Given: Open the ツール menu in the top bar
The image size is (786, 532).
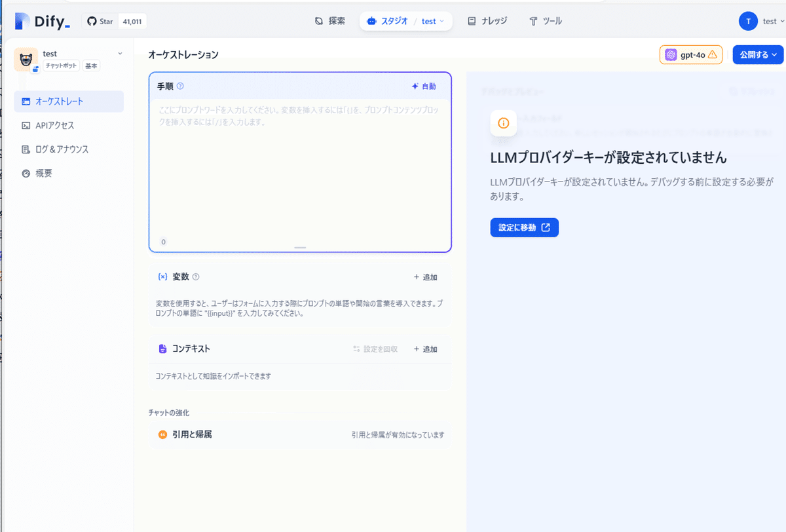Looking at the screenshot, I should pos(544,20).
